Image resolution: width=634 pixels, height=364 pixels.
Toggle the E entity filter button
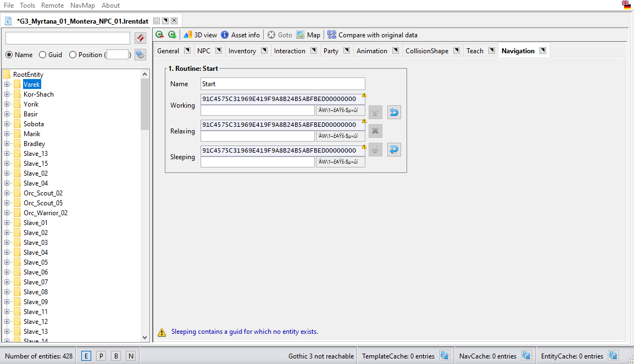tap(86, 356)
